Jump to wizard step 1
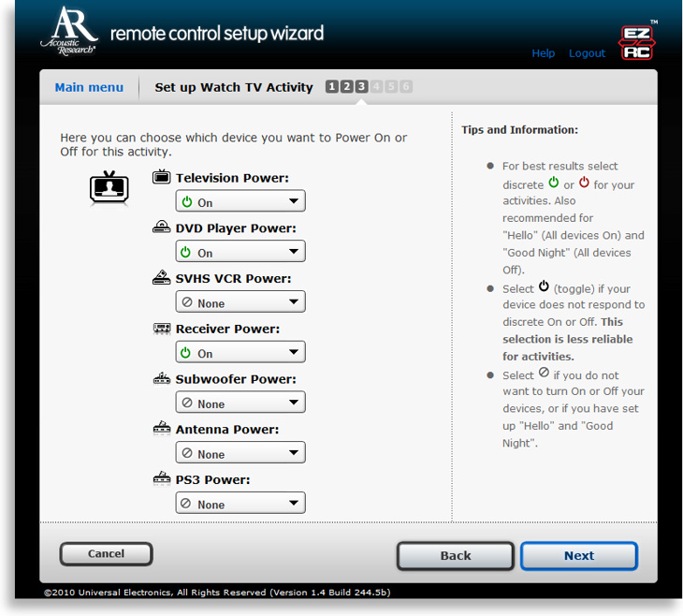The width and height of the screenshot is (683, 616). pyautogui.click(x=332, y=87)
